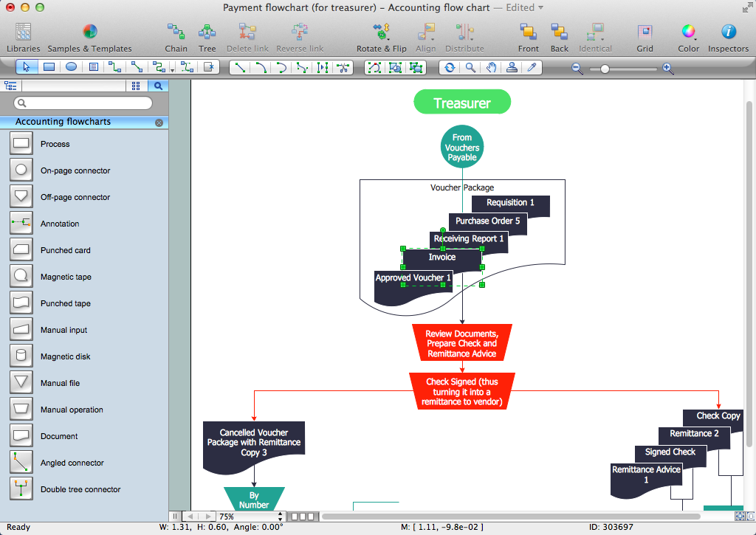Viewport: 756px width, 535px height.
Task: Select the scissors cut tool
Action: (343, 67)
